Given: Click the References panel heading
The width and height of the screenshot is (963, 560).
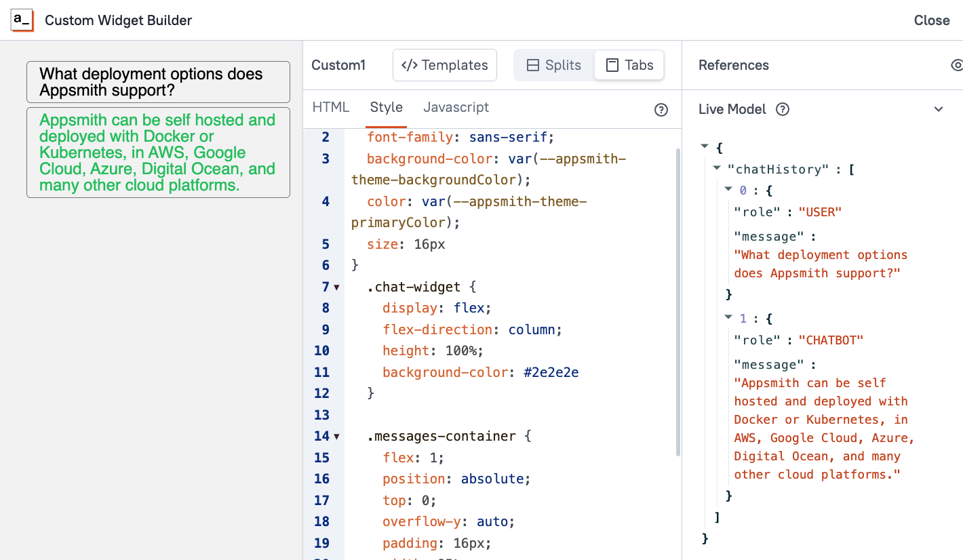Looking at the screenshot, I should (734, 65).
